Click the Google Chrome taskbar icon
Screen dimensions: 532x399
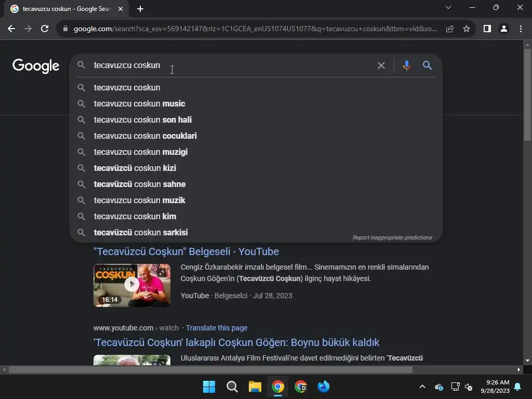(278, 387)
